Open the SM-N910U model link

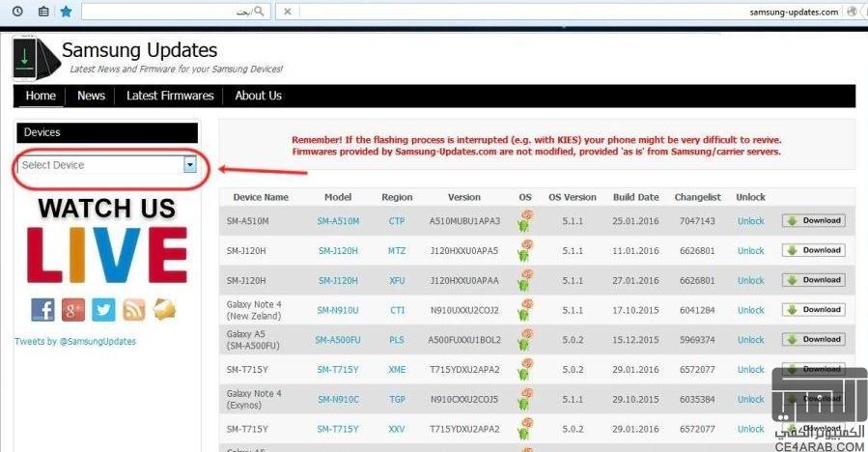tap(338, 311)
